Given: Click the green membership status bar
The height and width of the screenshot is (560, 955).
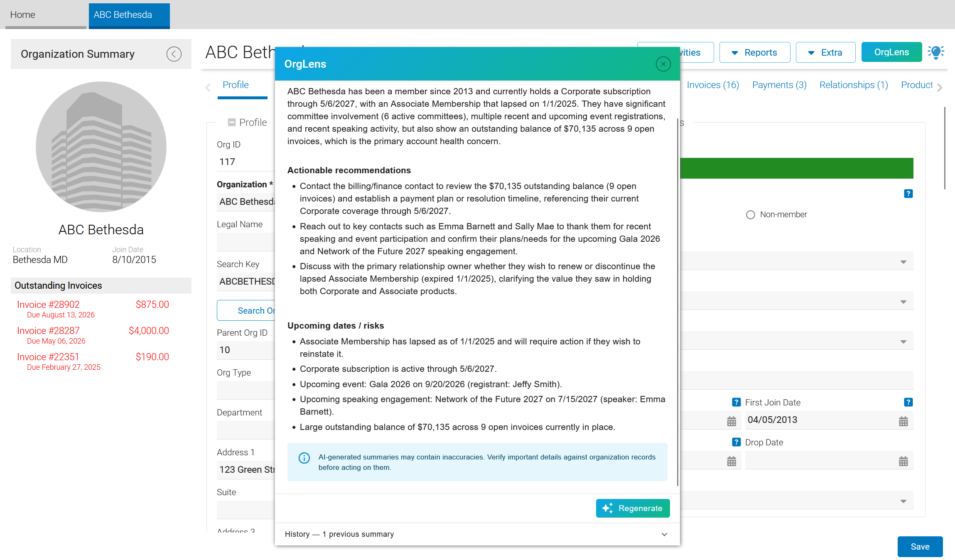Looking at the screenshot, I should (x=797, y=168).
